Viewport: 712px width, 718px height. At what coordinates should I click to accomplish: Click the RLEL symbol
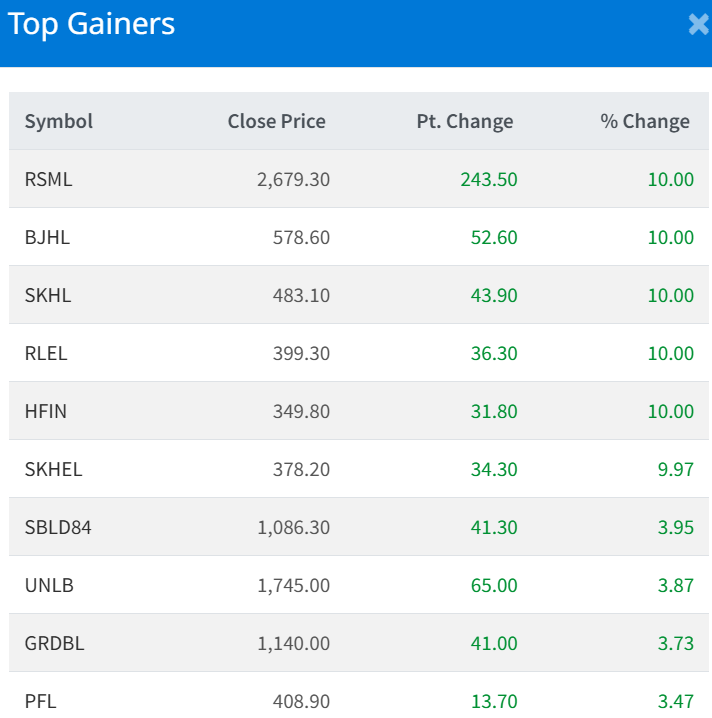(46, 354)
